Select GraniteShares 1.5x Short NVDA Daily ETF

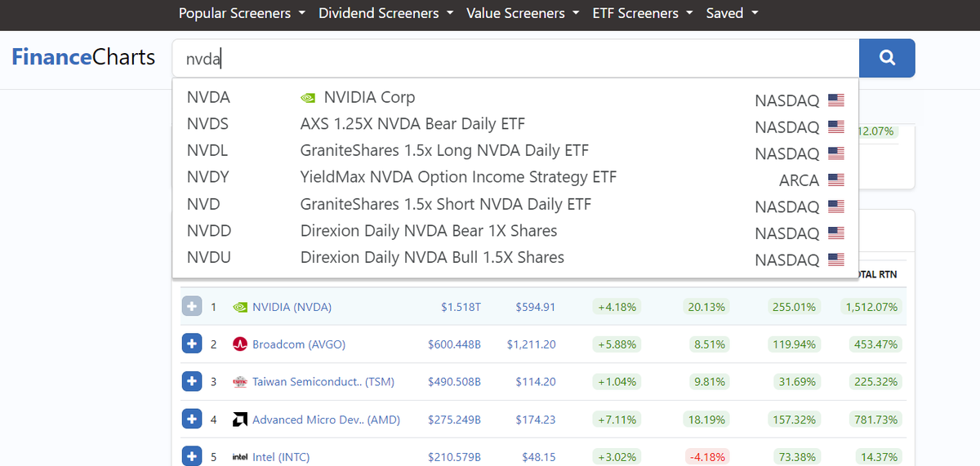tap(515, 204)
